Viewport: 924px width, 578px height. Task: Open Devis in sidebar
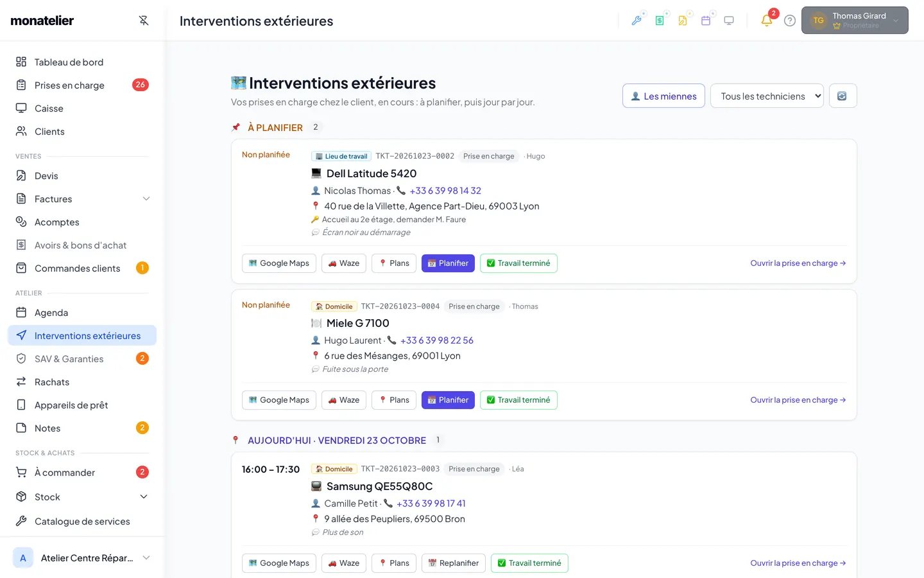pos(82,175)
